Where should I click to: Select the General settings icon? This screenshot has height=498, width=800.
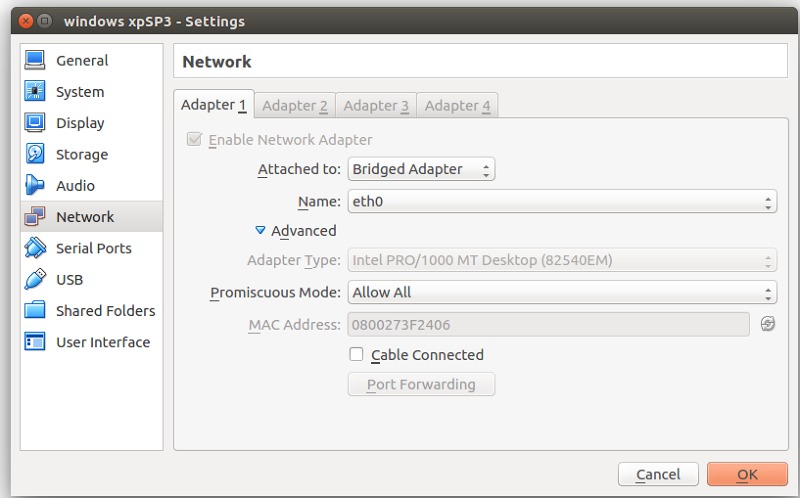click(35, 60)
